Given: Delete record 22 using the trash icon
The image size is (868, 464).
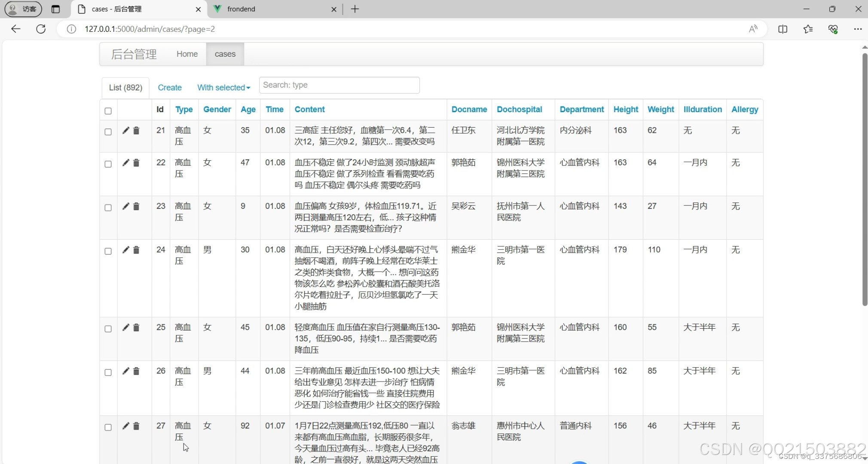Looking at the screenshot, I should 136,163.
